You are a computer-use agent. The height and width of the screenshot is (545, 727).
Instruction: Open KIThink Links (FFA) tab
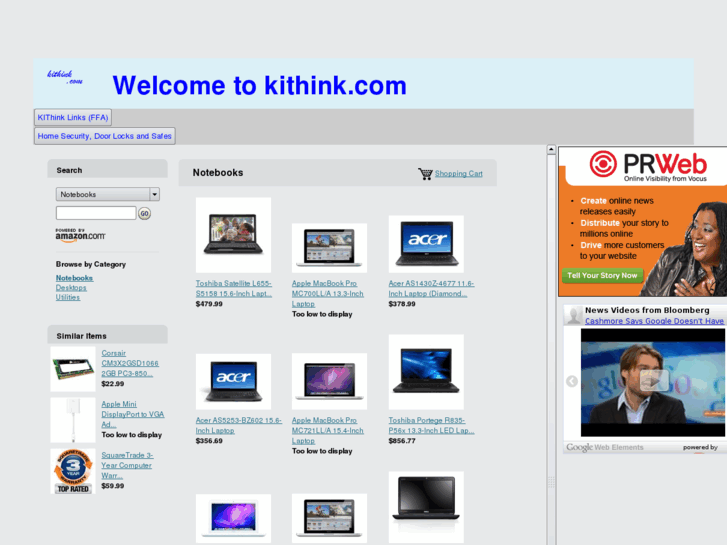click(73, 117)
